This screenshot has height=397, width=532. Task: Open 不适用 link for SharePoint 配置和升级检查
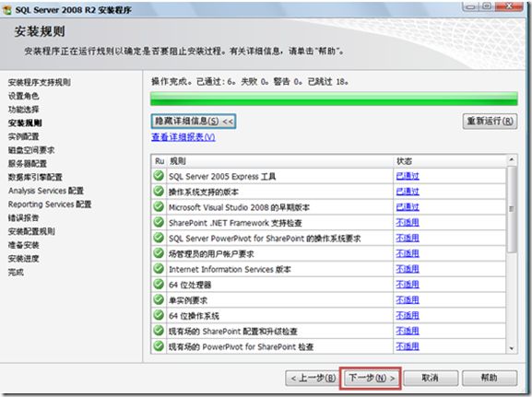(x=408, y=331)
